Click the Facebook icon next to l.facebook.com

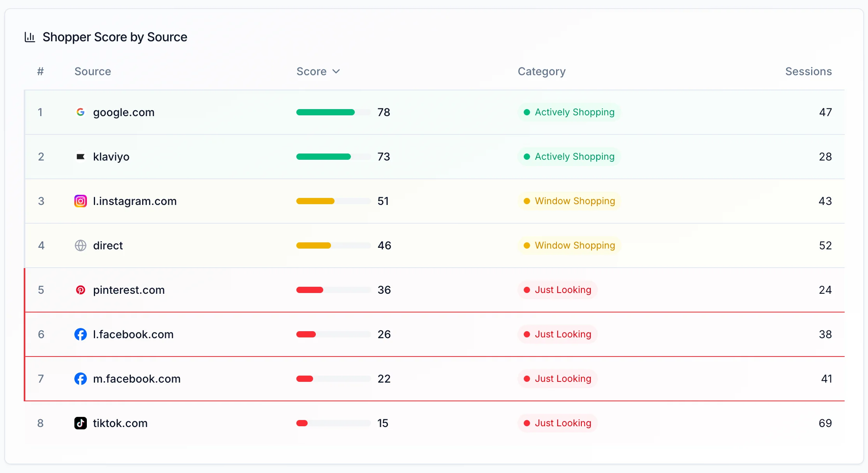81,334
